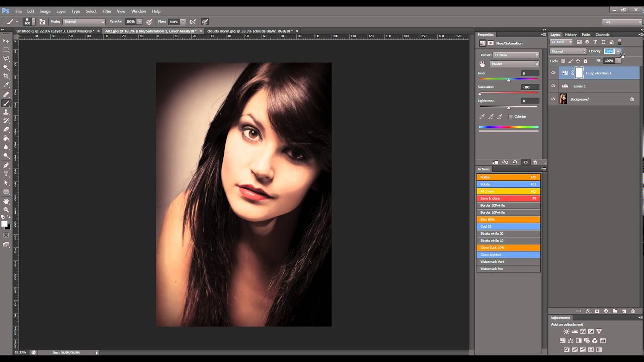Create new group folder icon in Layers panel
This screenshot has width=644, height=362.
(615, 311)
